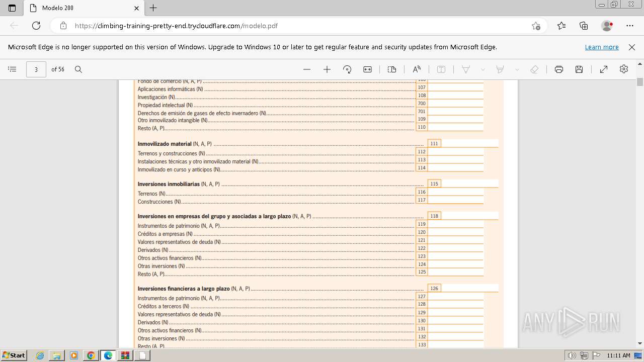This screenshot has width=644, height=362.
Task: Open a new browser tab
Action: (x=153, y=8)
